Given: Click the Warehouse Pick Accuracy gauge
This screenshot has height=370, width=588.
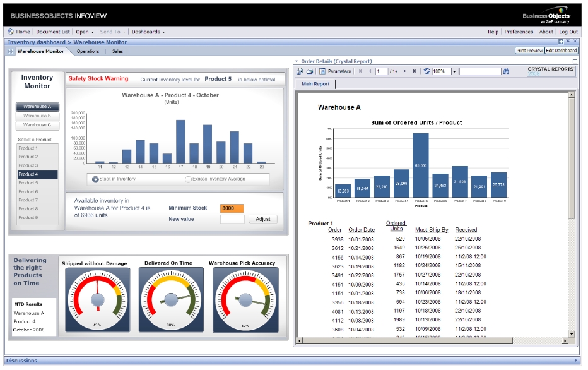Looking at the screenshot, I should [245, 300].
